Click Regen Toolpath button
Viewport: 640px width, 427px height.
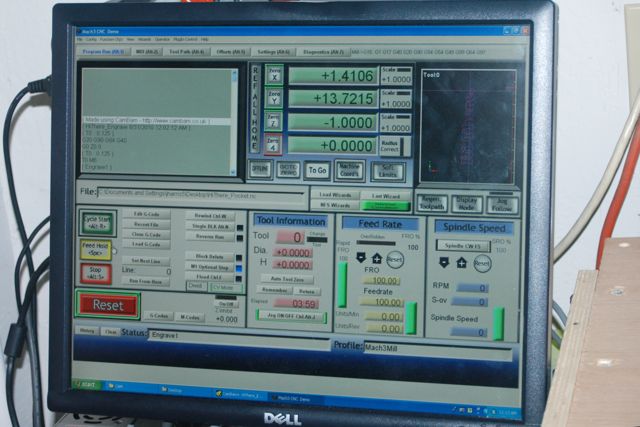(x=432, y=202)
